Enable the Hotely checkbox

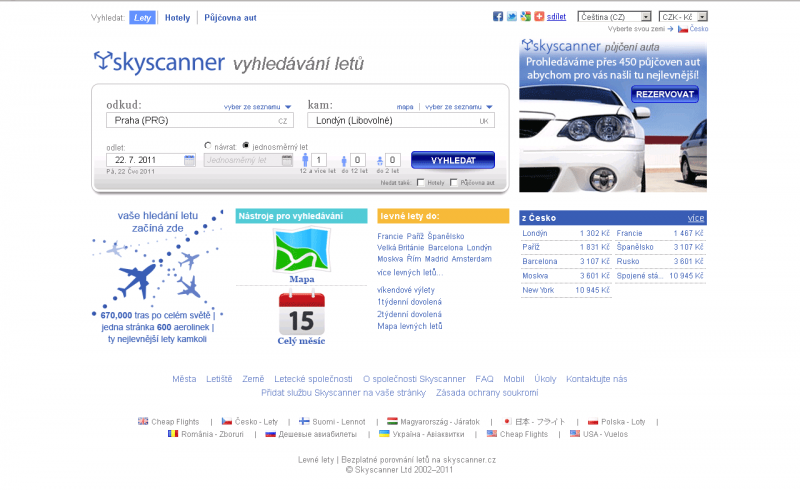tap(421, 183)
